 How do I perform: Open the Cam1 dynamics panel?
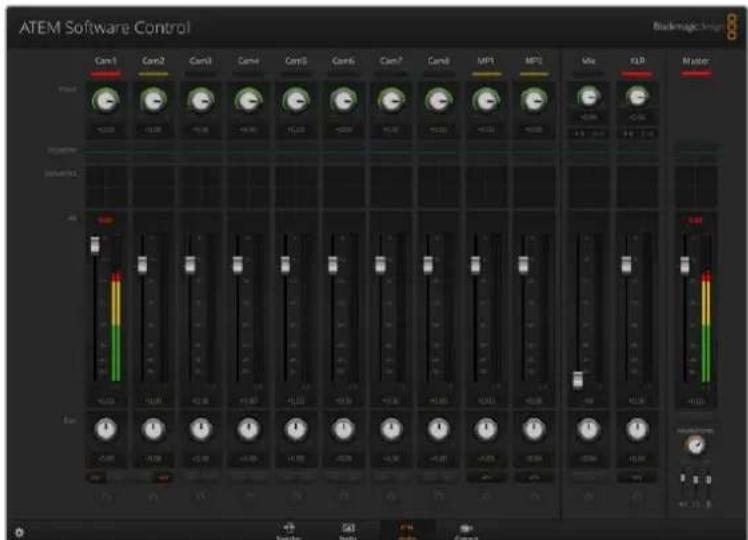pyautogui.click(x=106, y=187)
